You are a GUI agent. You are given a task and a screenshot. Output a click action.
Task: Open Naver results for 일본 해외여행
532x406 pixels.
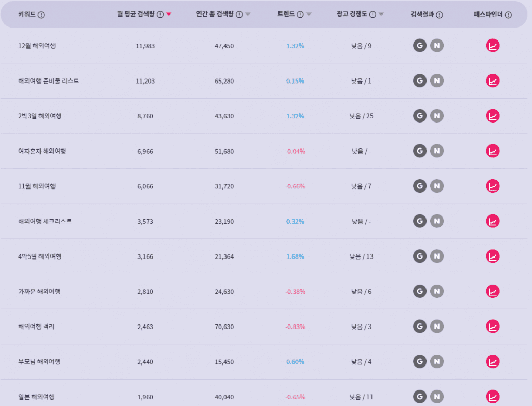click(437, 397)
